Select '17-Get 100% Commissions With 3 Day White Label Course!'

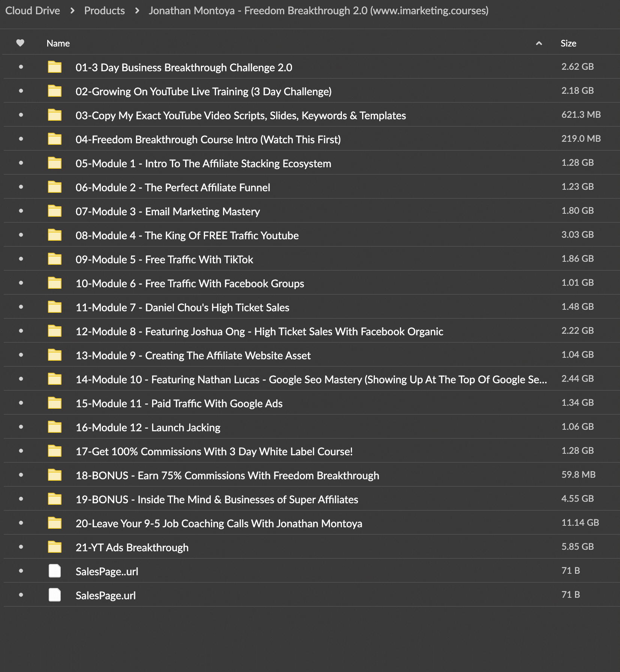[214, 451]
